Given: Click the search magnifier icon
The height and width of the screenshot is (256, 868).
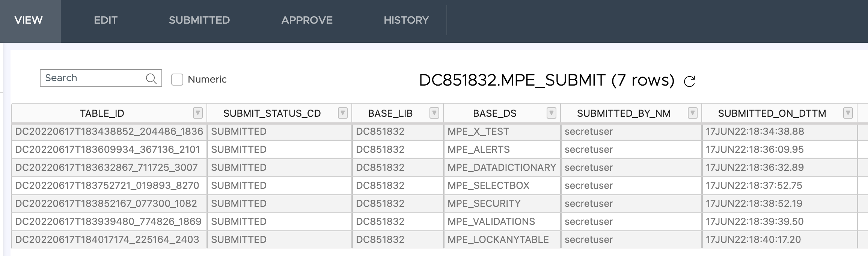Looking at the screenshot, I should pos(151,78).
